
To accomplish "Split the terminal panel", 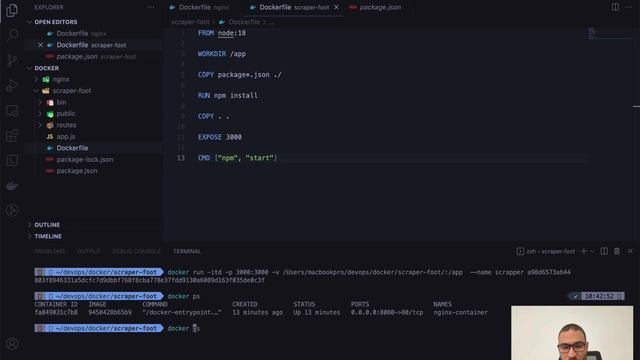I will (604, 251).
